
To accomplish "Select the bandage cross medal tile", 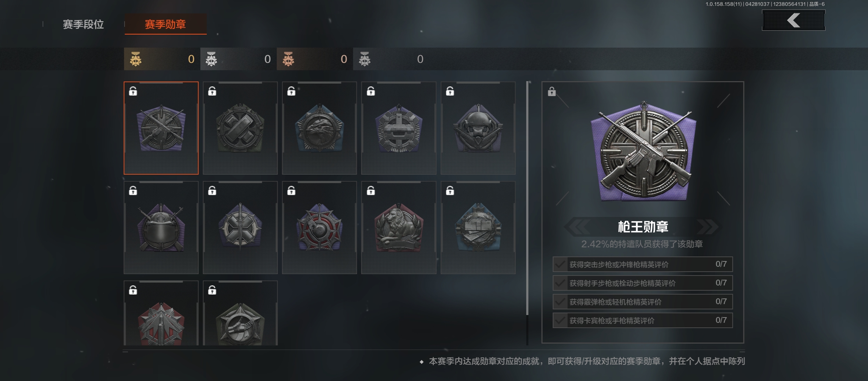I will pos(240,128).
